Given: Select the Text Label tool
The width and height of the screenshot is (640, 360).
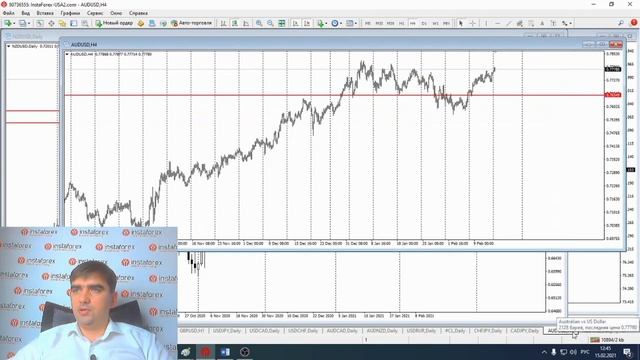Looking at the screenshot, I should point(553,23).
